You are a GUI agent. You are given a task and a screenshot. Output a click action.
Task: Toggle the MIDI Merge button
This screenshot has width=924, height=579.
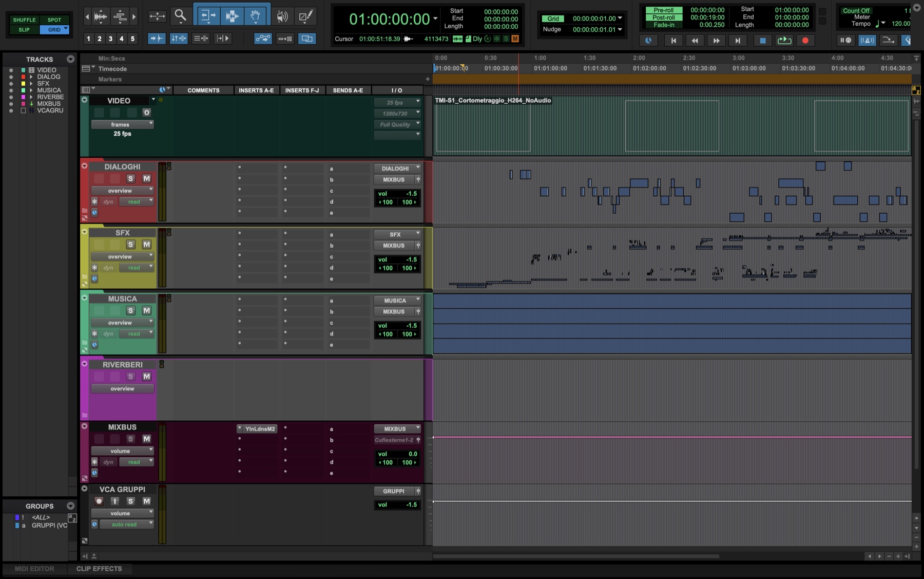888,40
